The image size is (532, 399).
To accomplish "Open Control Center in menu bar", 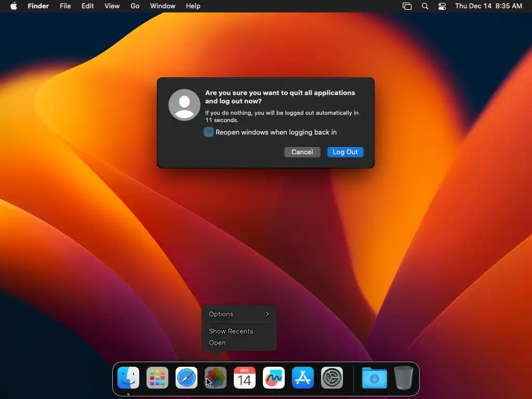I will (x=442, y=6).
